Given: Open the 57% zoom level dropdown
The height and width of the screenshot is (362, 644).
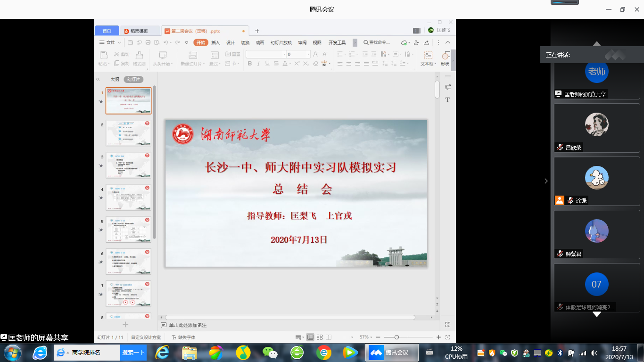Looking at the screenshot, I should coord(366,337).
